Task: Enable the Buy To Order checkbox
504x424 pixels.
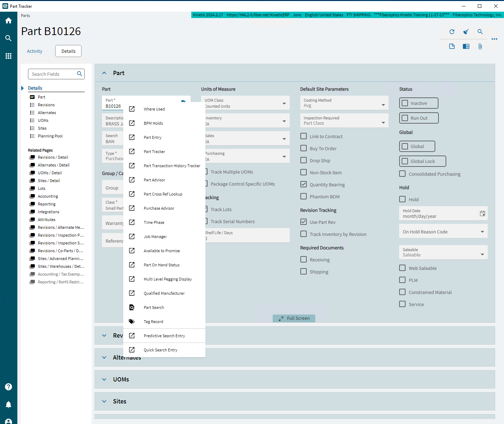Action: pyautogui.click(x=304, y=148)
